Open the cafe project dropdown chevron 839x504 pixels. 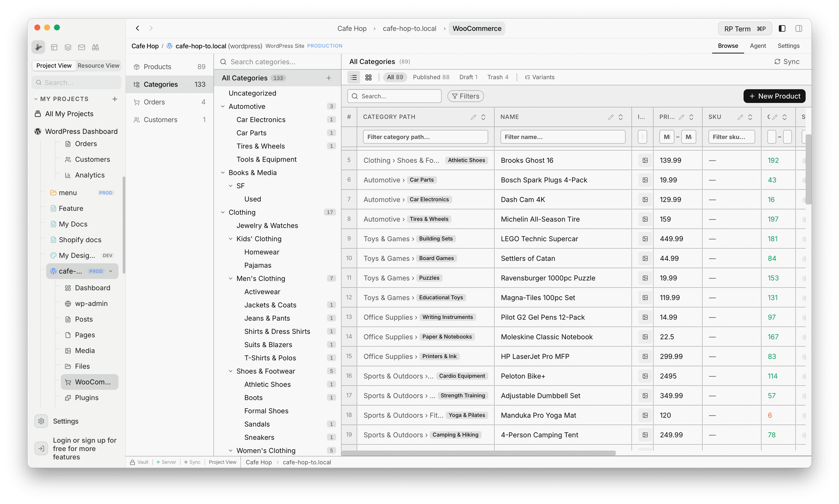[x=111, y=271]
